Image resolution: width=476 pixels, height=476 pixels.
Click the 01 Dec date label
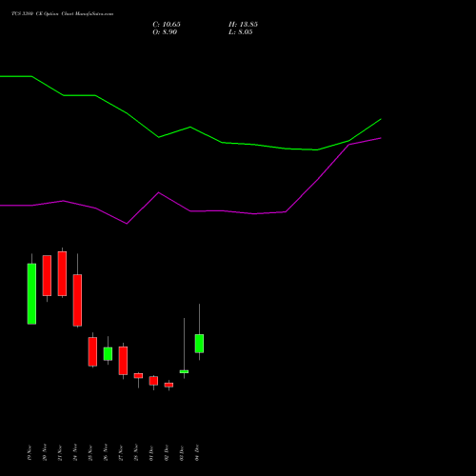click(151, 453)
